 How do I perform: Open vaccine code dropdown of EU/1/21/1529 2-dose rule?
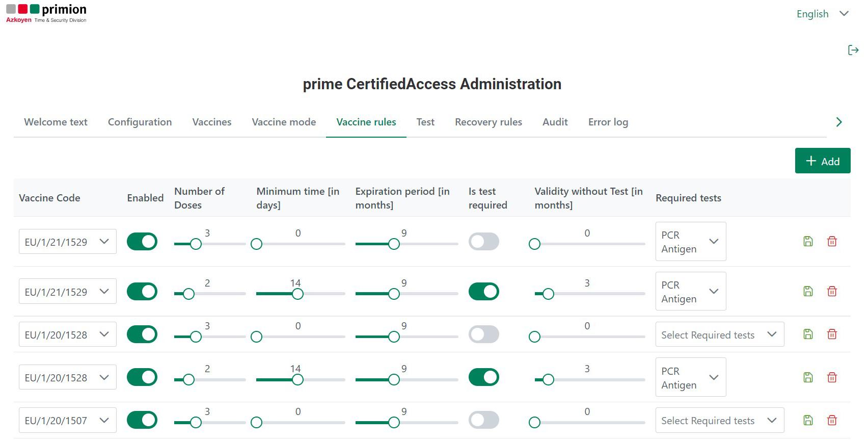point(68,292)
